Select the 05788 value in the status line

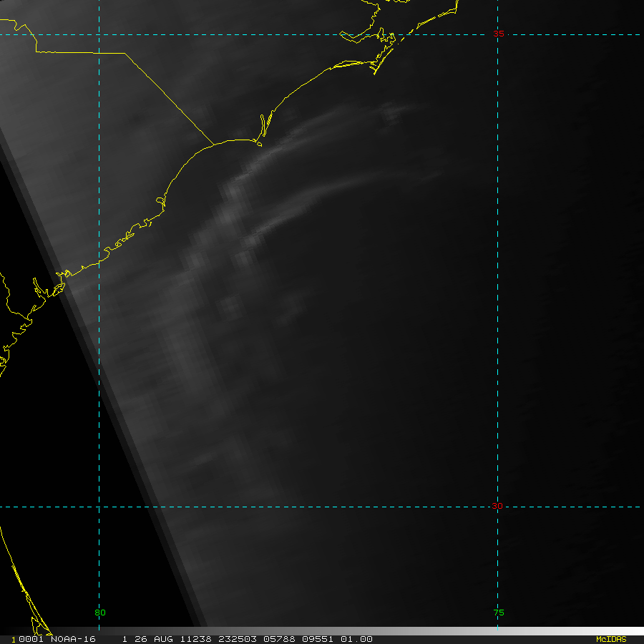tap(279, 639)
